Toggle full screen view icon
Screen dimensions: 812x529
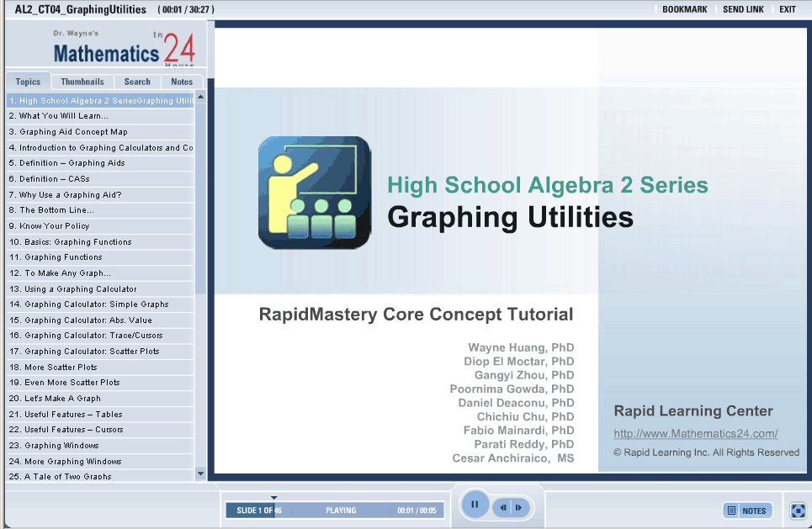coord(799,510)
